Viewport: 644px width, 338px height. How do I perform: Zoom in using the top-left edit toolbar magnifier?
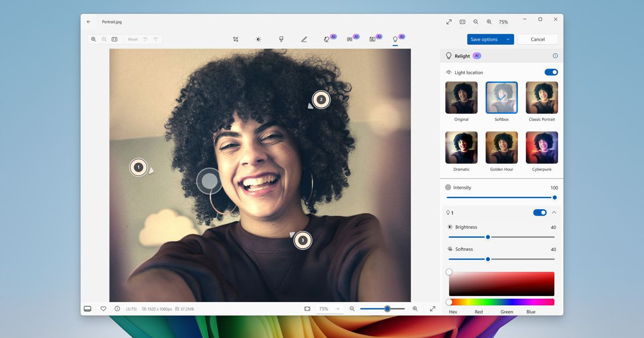tap(93, 39)
